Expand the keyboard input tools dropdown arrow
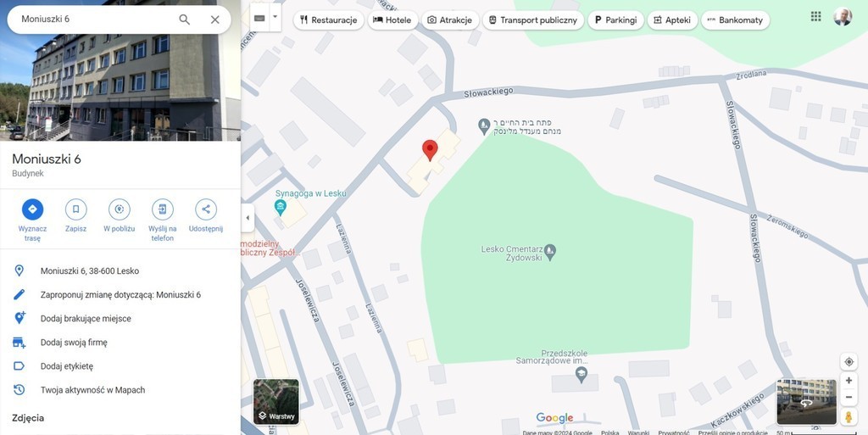 click(275, 17)
